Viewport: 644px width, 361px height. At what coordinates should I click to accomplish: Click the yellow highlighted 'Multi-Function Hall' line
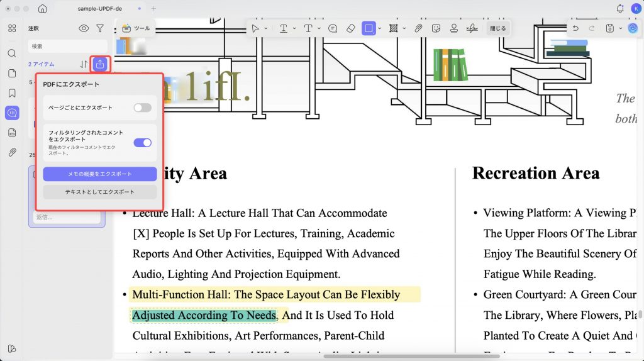pyautogui.click(x=274, y=294)
